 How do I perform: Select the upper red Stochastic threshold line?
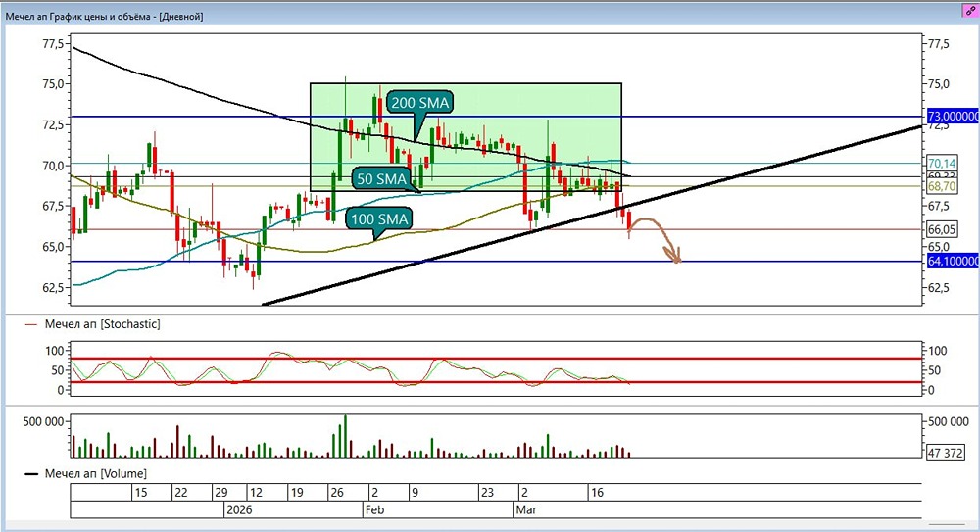coord(496,359)
